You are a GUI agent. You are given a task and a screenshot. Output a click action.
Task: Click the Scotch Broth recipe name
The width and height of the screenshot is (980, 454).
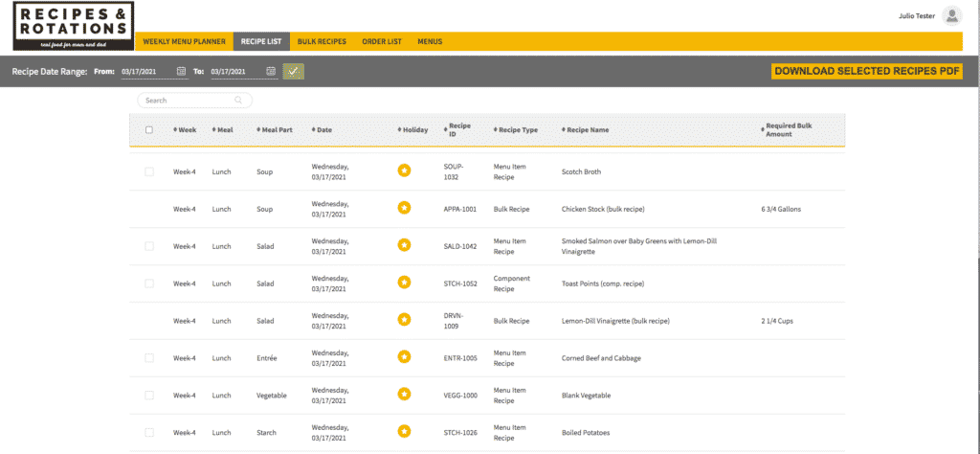581,171
